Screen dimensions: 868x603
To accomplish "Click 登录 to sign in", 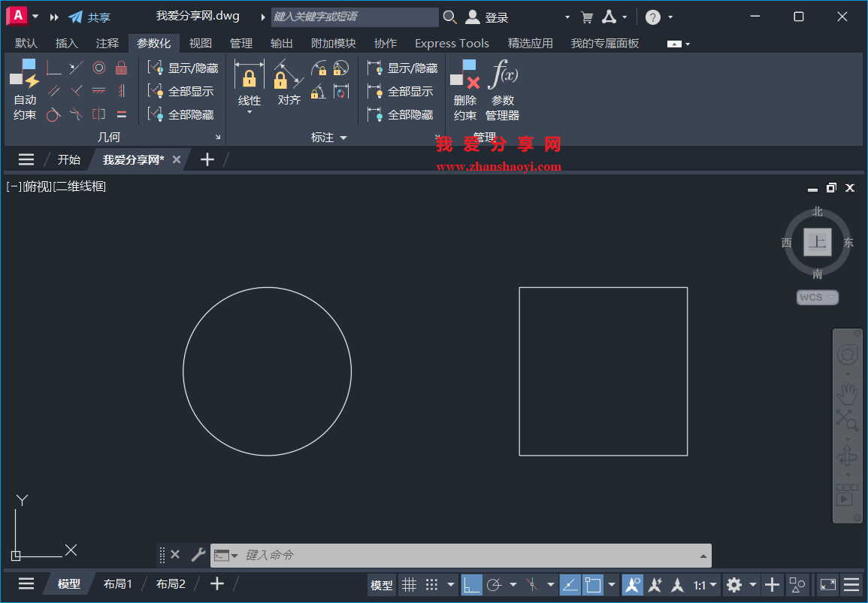I will [x=497, y=17].
